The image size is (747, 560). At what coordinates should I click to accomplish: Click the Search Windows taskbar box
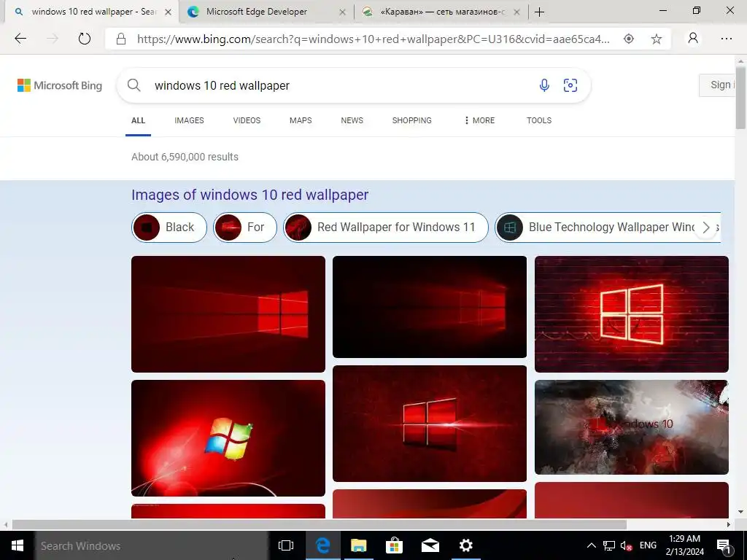pos(152,545)
